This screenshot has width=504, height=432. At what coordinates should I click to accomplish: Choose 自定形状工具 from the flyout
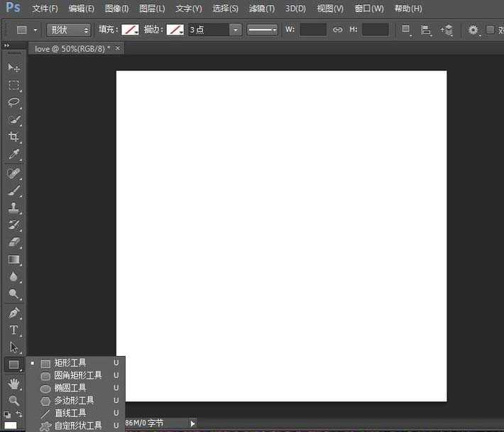77,426
